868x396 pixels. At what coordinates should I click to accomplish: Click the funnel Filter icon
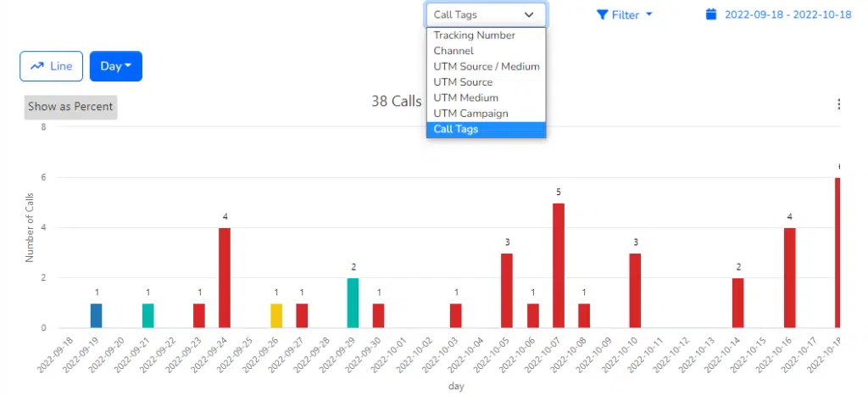pyautogui.click(x=603, y=15)
